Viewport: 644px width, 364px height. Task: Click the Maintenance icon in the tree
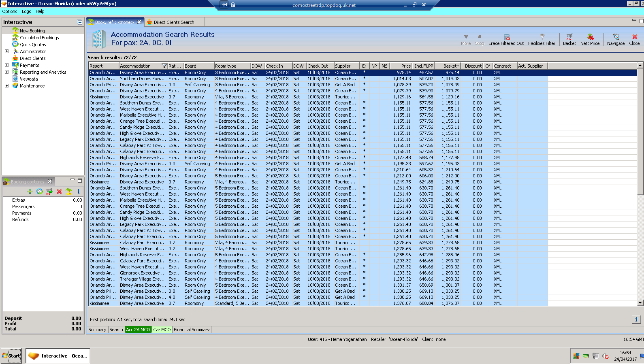[15, 86]
